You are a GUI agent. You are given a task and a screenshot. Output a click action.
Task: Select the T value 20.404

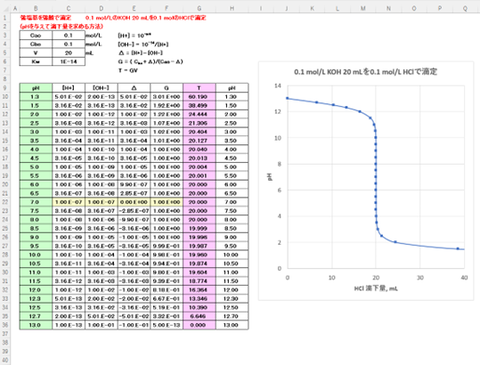point(199,132)
